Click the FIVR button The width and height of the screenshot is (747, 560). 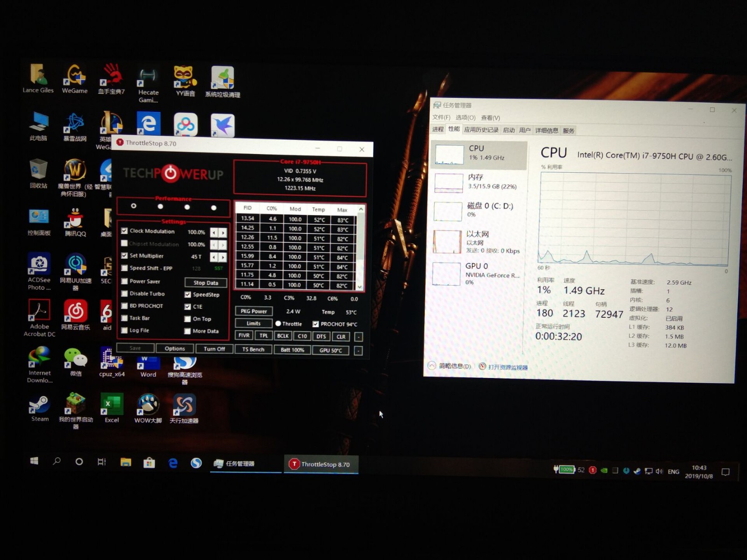click(x=244, y=336)
